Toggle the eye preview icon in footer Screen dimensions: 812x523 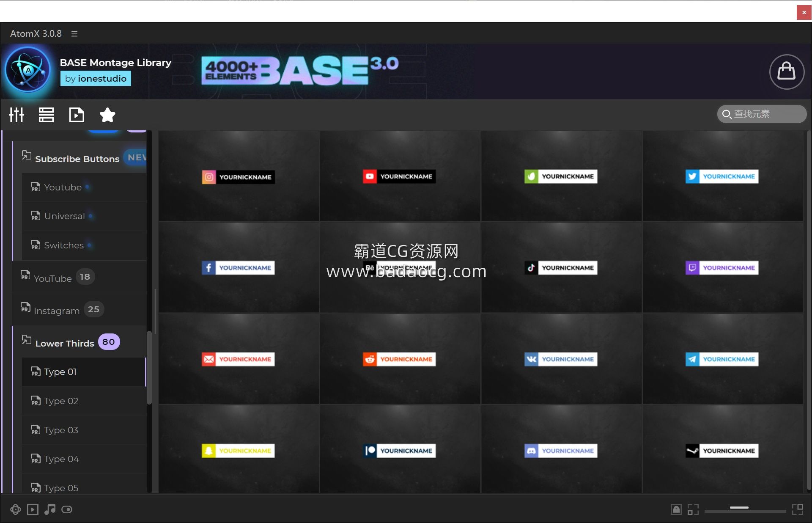tap(67, 509)
